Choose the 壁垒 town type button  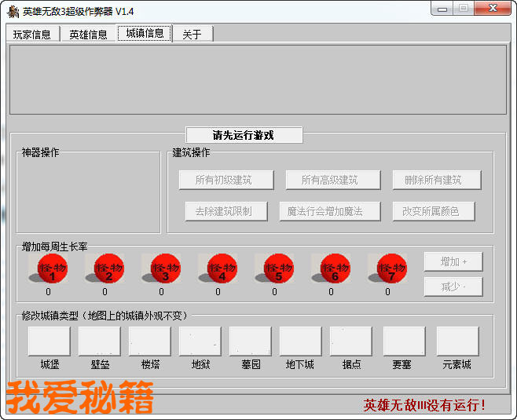pyautogui.click(x=100, y=341)
